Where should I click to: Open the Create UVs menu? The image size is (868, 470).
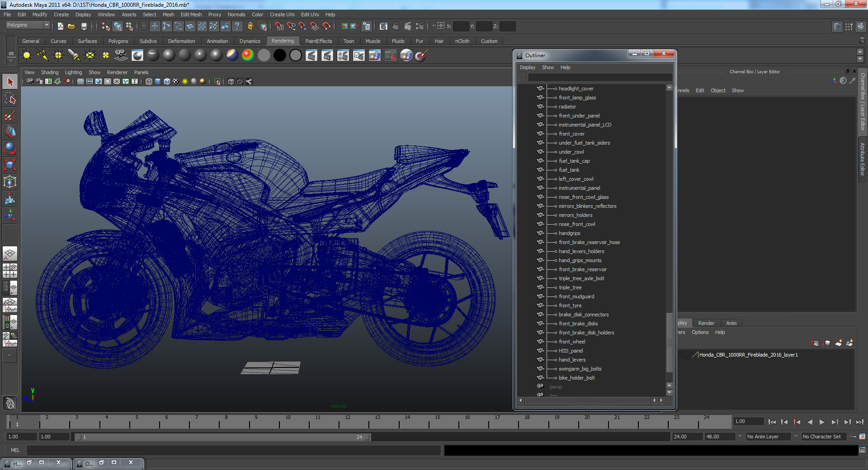(282, 14)
